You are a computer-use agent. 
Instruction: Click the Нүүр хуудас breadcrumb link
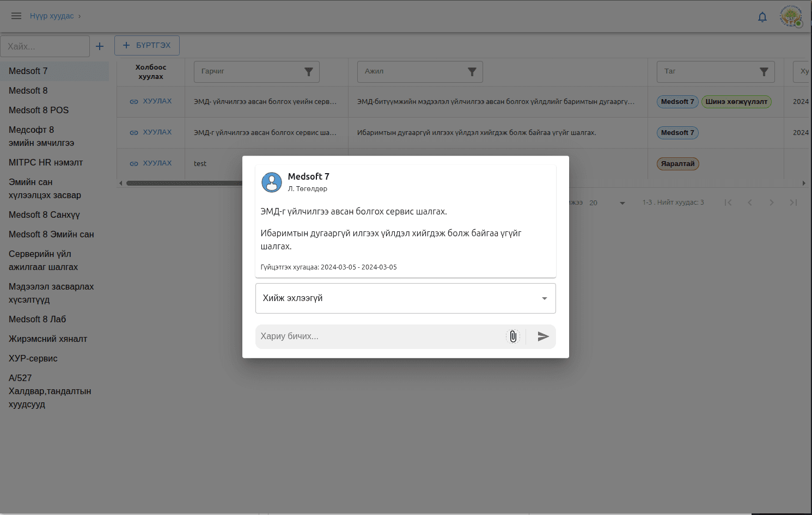coord(52,16)
